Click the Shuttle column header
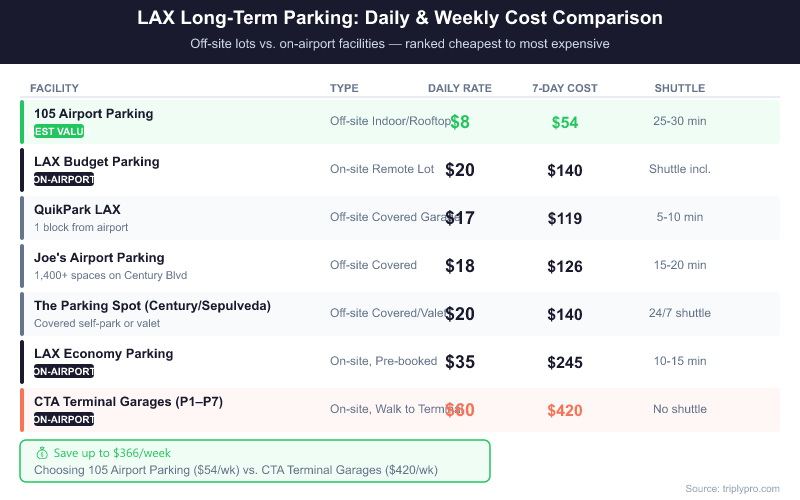This screenshot has height=500, width=800. pos(680,88)
